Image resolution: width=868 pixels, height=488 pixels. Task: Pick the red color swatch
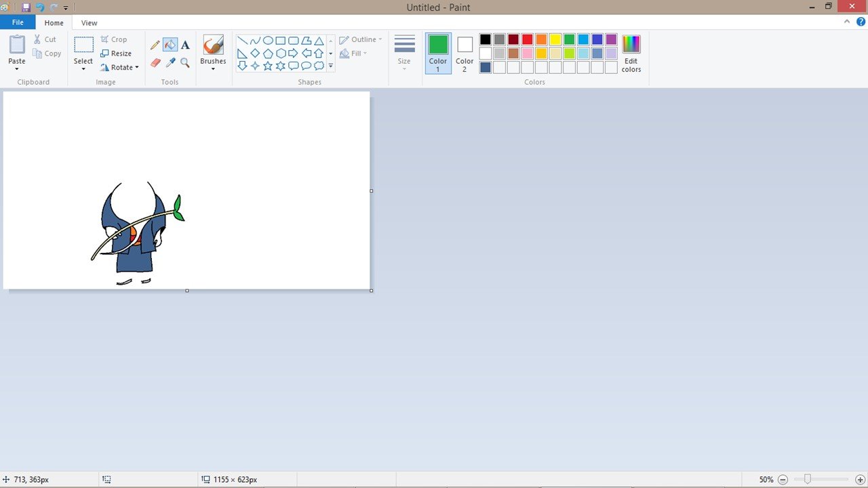[x=528, y=39]
